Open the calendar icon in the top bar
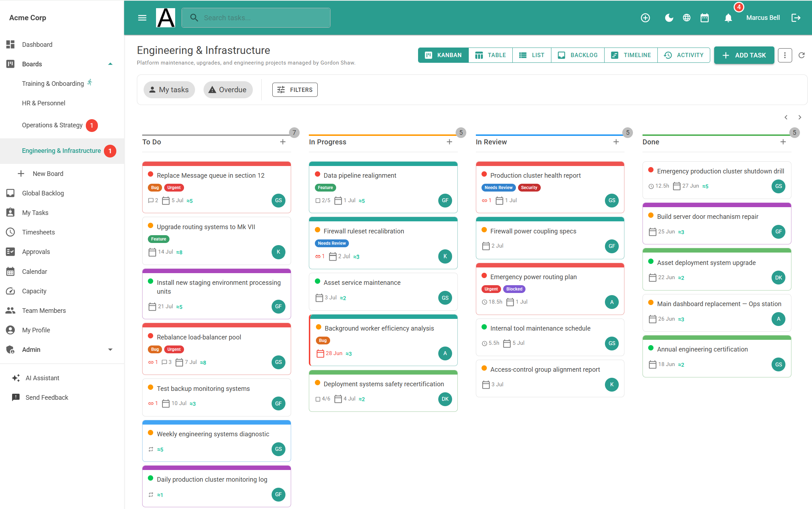The image size is (812, 509). click(705, 18)
